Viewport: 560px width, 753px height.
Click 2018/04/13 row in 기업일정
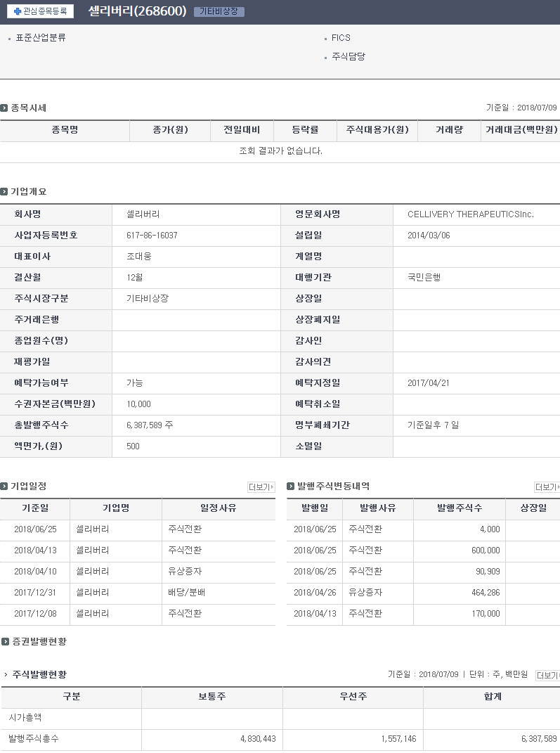[138, 551]
